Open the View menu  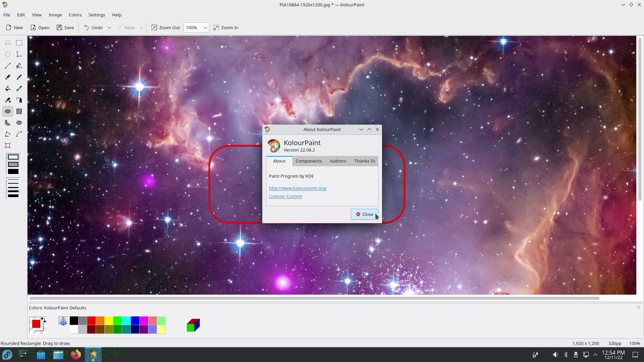(37, 15)
